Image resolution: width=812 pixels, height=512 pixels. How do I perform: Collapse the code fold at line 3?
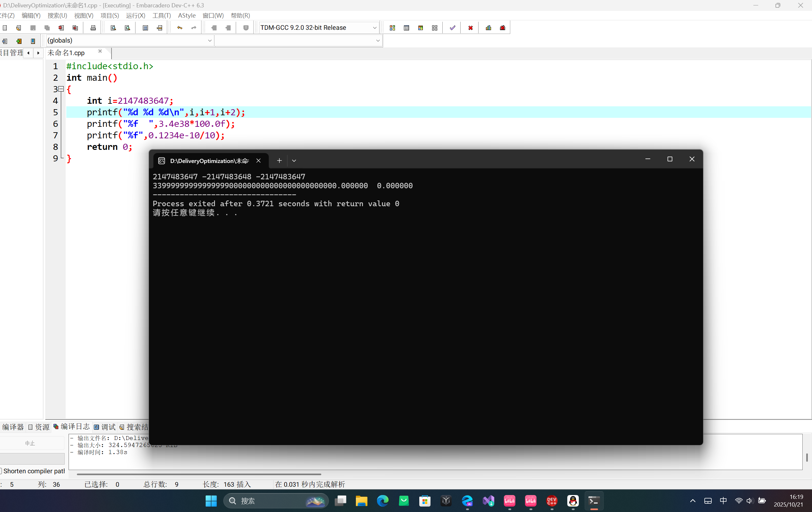click(x=61, y=89)
